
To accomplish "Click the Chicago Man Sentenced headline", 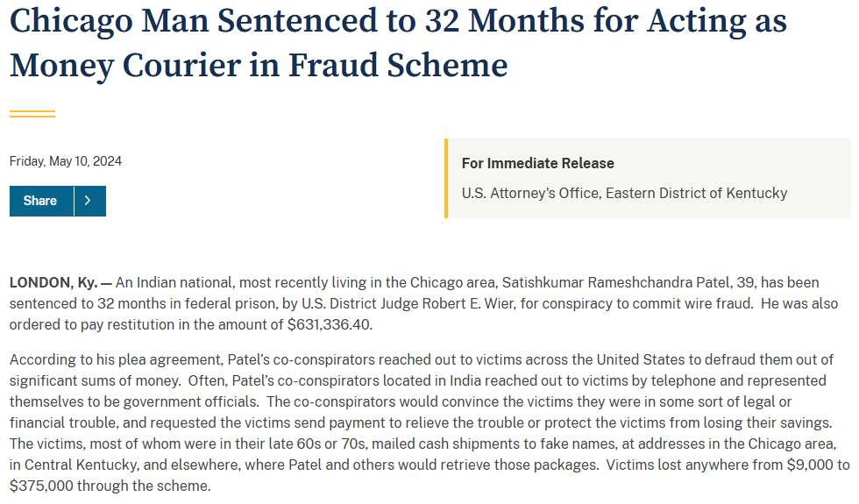I will click(x=398, y=43).
